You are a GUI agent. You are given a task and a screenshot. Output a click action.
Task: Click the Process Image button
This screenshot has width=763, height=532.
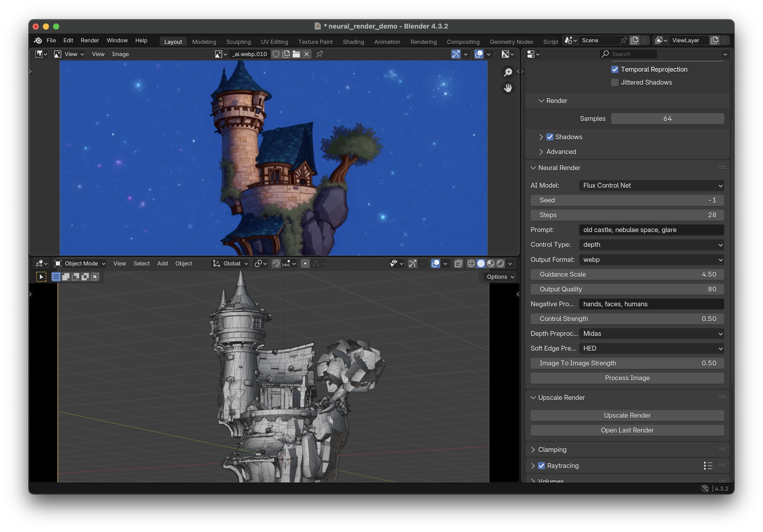coord(627,378)
